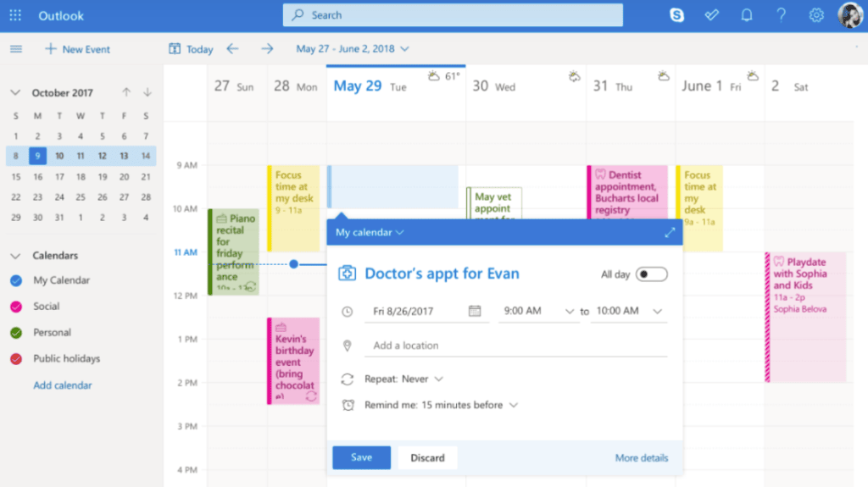Go to next month in mini calendar
Screen dimensions: 868x487
[147, 91]
